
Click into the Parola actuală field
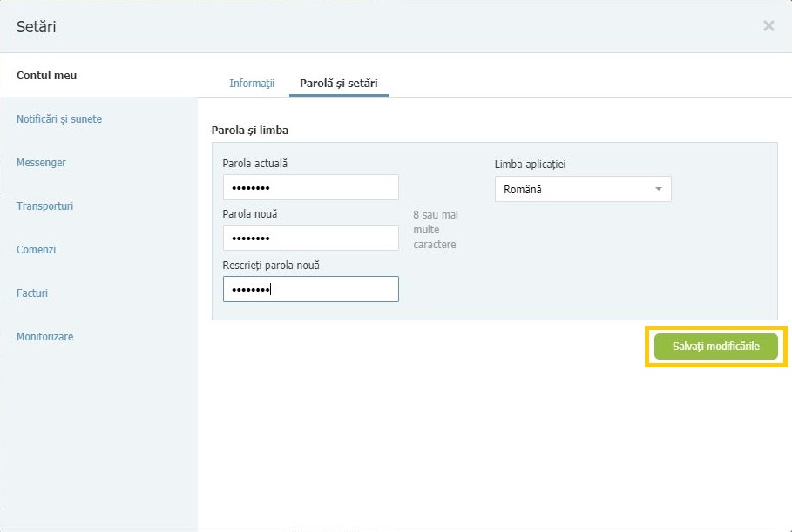[311, 187]
